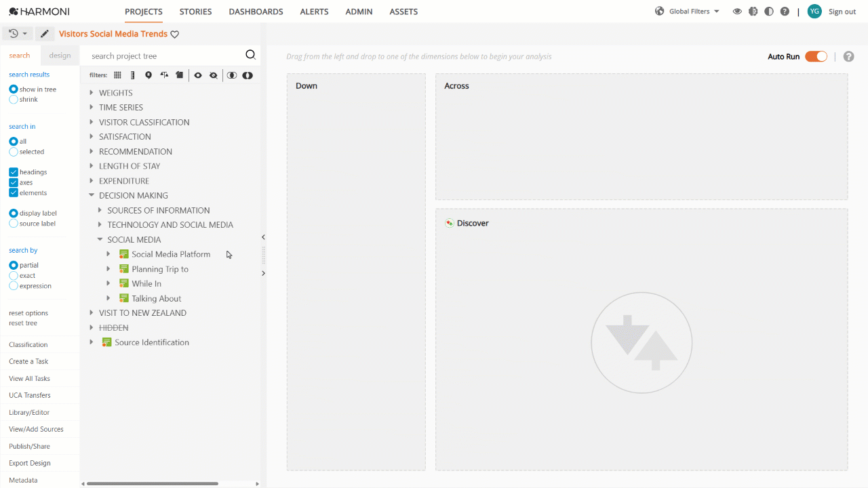The image size is (868, 488).
Task: Click 'reset tree' link
Action: [23, 323]
